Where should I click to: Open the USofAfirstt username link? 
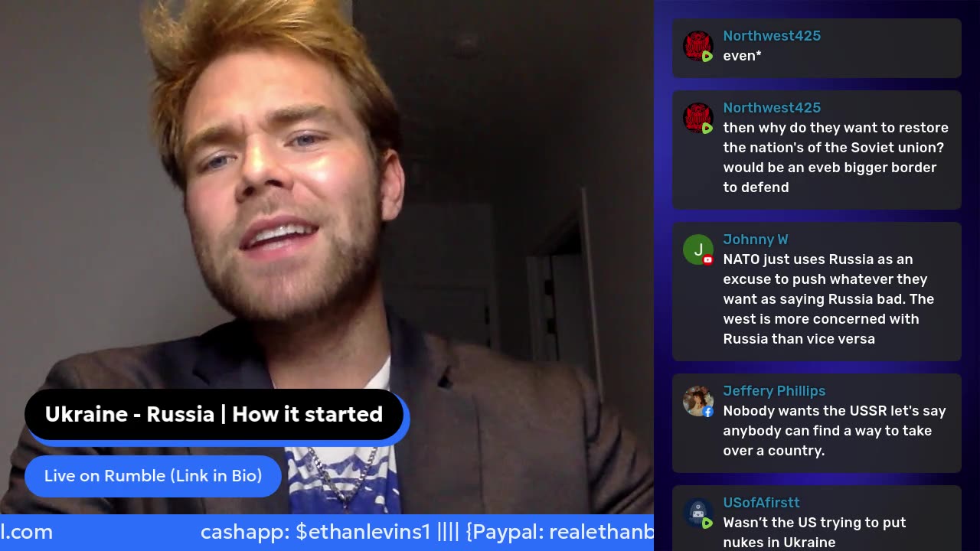pos(761,503)
